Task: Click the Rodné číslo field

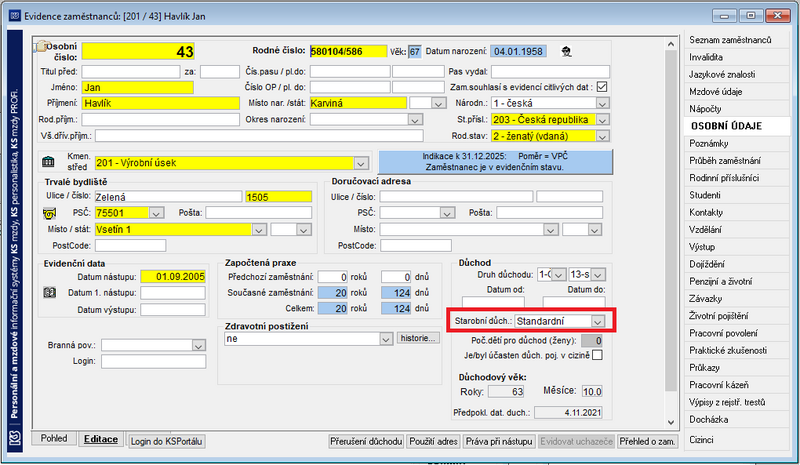Action: point(348,52)
